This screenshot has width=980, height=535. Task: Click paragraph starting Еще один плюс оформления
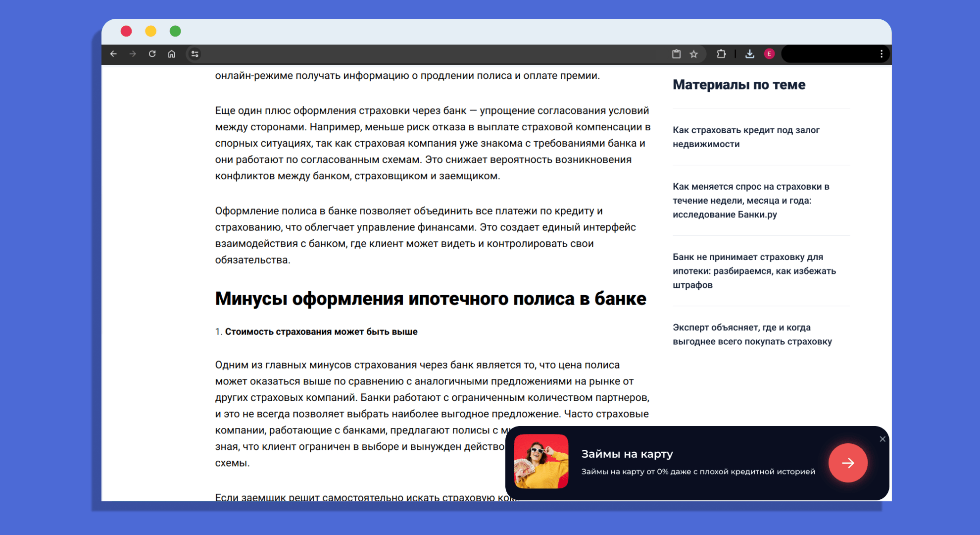tap(433, 143)
